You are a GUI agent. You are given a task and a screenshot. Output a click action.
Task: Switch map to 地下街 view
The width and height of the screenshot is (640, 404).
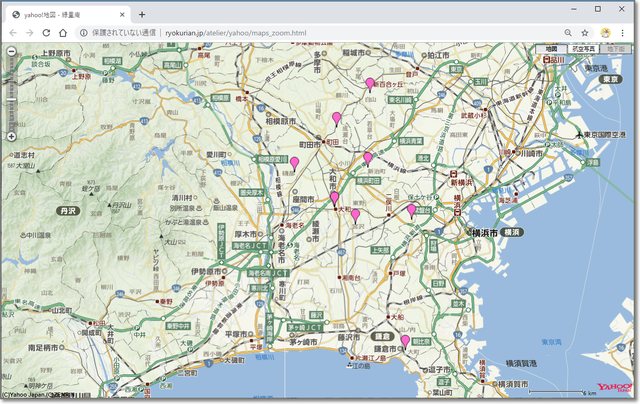tap(616, 48)
